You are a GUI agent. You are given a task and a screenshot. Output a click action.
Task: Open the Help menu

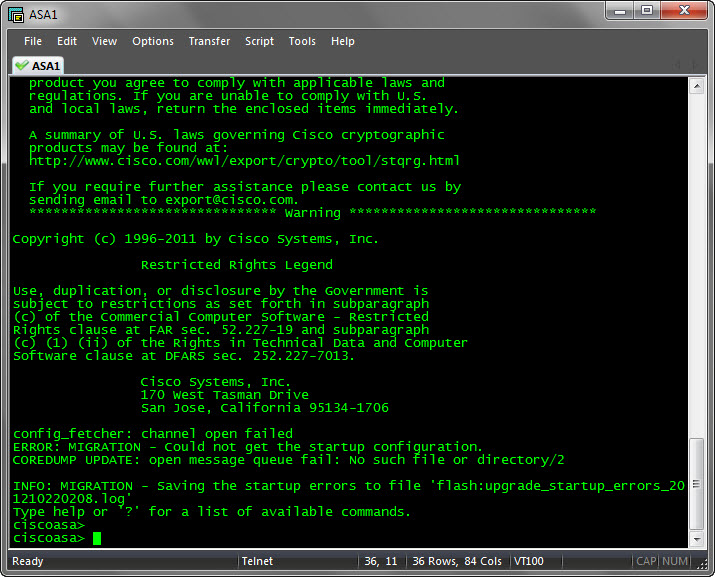coord(342,41)
